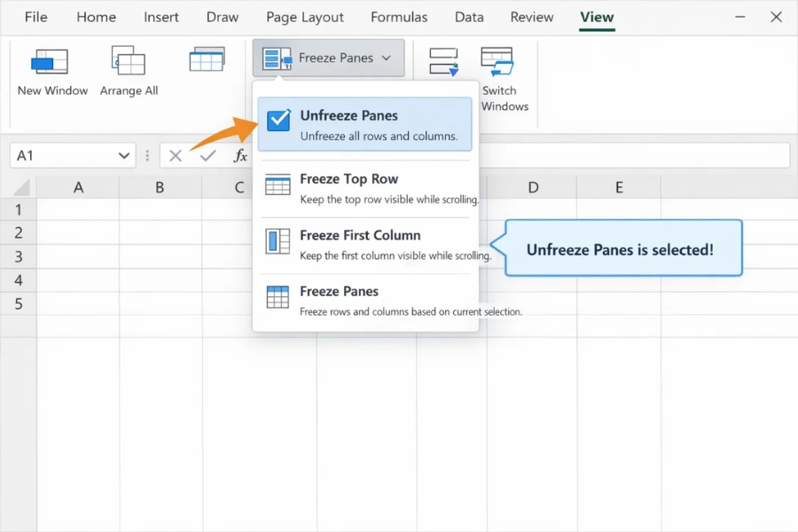Click the Freeze Panes grid icon in menu
Image resolution: width=798 pixels, height=532 pixels.
[278, 298]
